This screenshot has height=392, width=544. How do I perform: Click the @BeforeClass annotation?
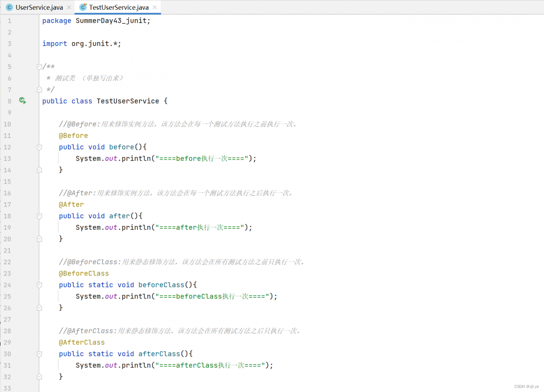84,273
